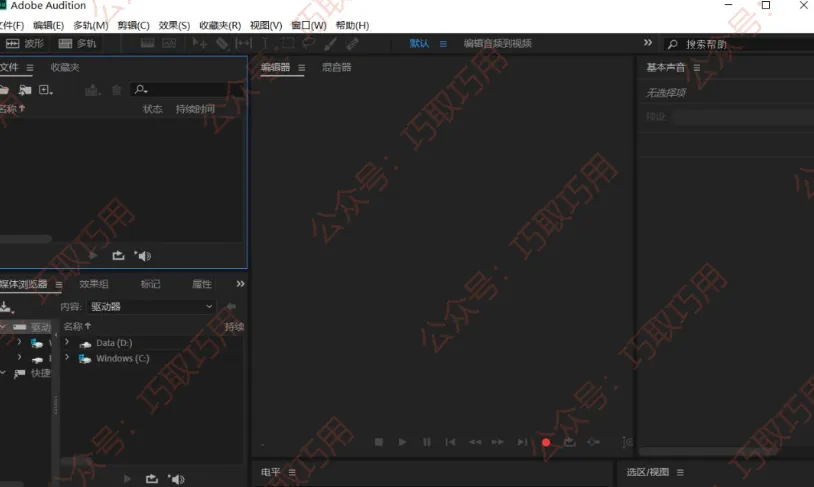Switch to the 收藏夹 panel tab
The width and height of the screenshot is (814, 487).
[x=65, y=67]
